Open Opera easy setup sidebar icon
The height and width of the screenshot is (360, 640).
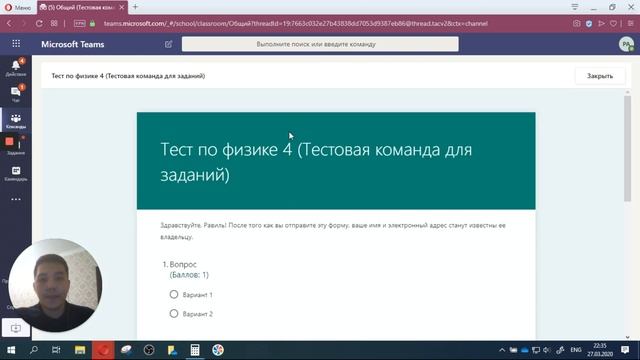(x=631, y=24)
